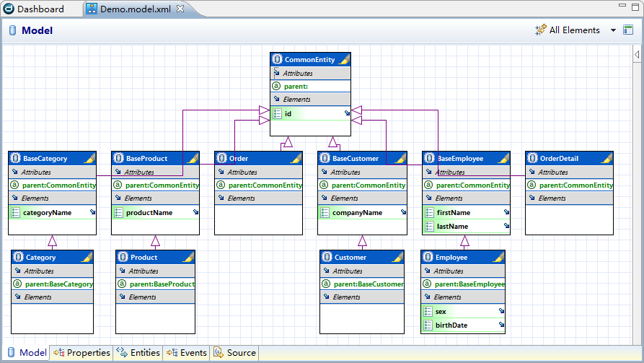The height and width of the screenshot is (363, 644).
Task: Open the Entities tab
Action: [138, 353]
